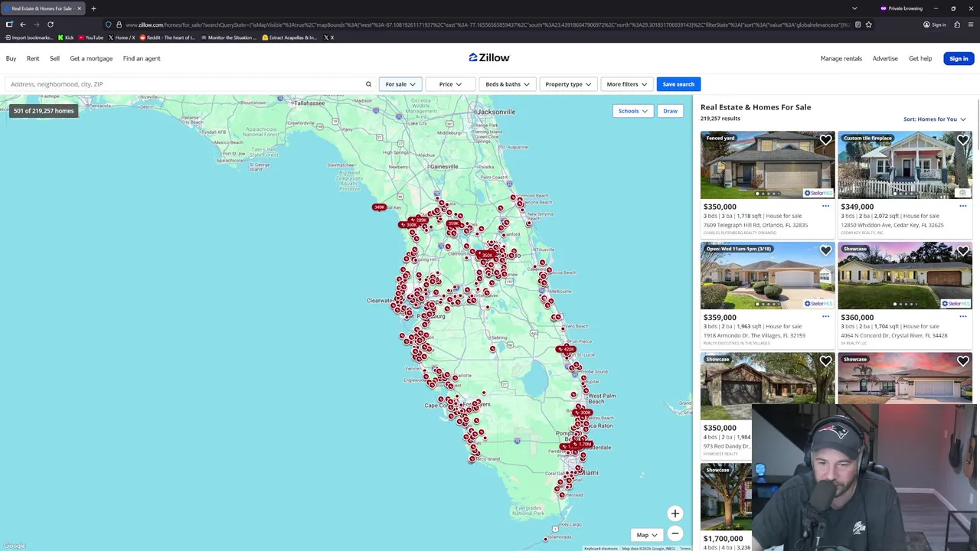Viewport: 980px width, 551px height.
Task: Click the Zillow Sign in button
Action: coord(959,58)
